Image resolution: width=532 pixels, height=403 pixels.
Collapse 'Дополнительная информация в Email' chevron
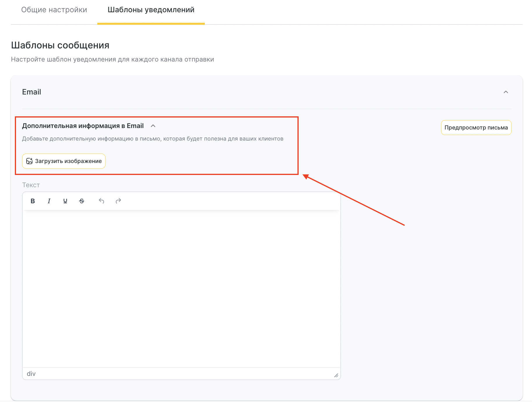pyautogui.click(x=153, y=126)
